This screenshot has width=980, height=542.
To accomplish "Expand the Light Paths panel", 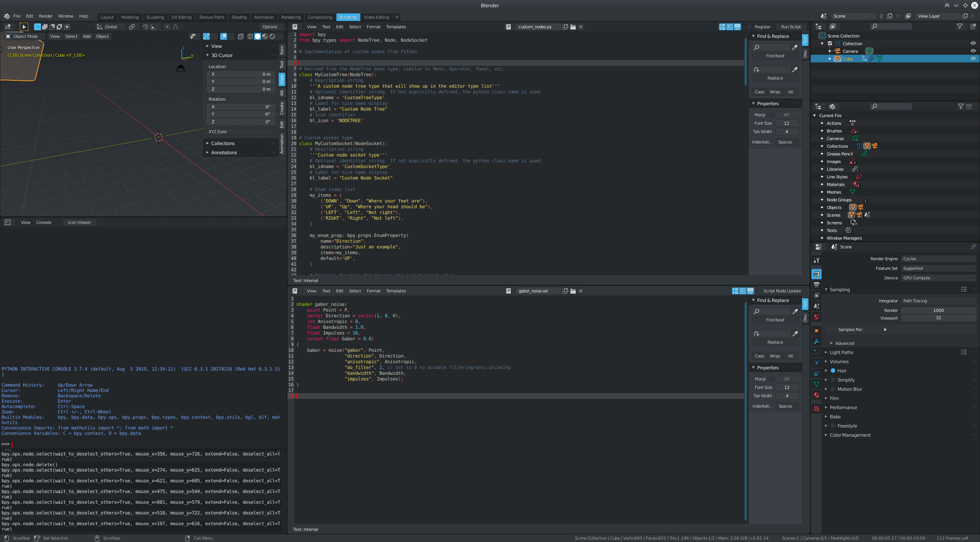I will 841,352.
